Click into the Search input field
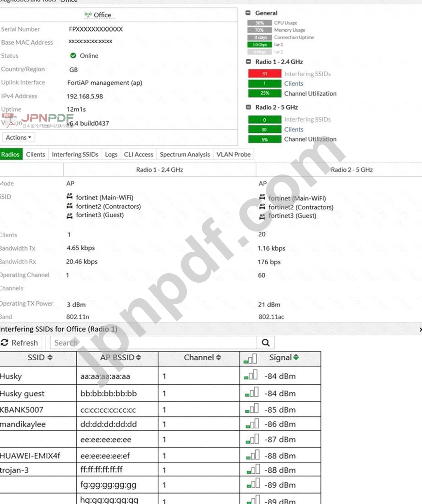The width and height of the screenshot is (422, 504). [x=153, y=343]
